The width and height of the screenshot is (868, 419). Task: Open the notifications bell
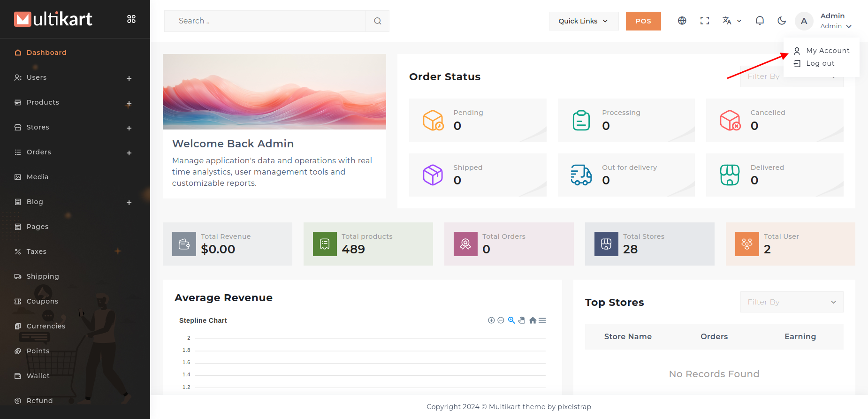pyautogui.click(x=760, y=21)
